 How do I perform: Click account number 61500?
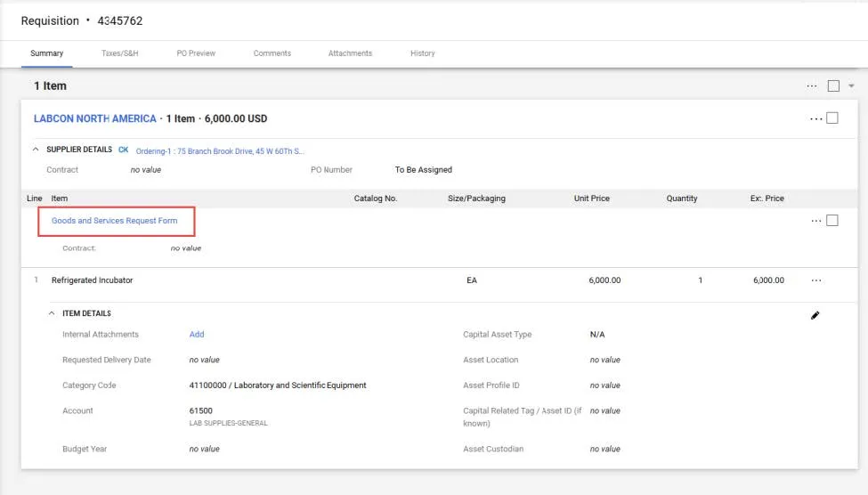click(x=200, y=410)
